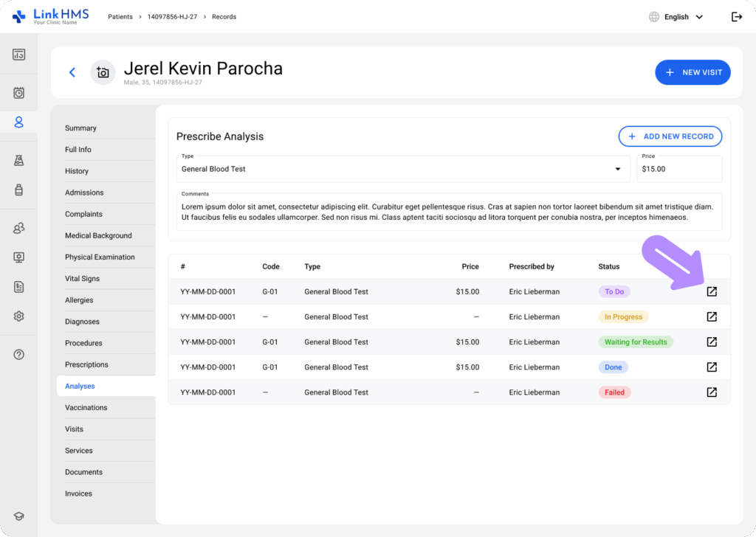The image size is (756, 537).
Task: Switch to the Summary tab
Action: 80,128
